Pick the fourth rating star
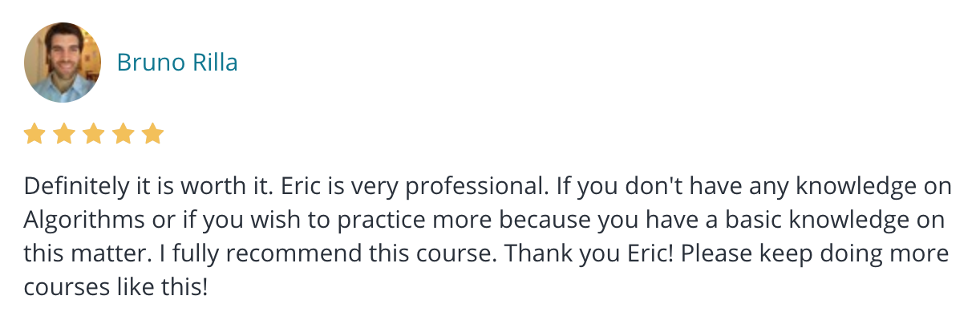Viewport: 980px width, 316px height. pyautogui.click(x=123, y=134)
